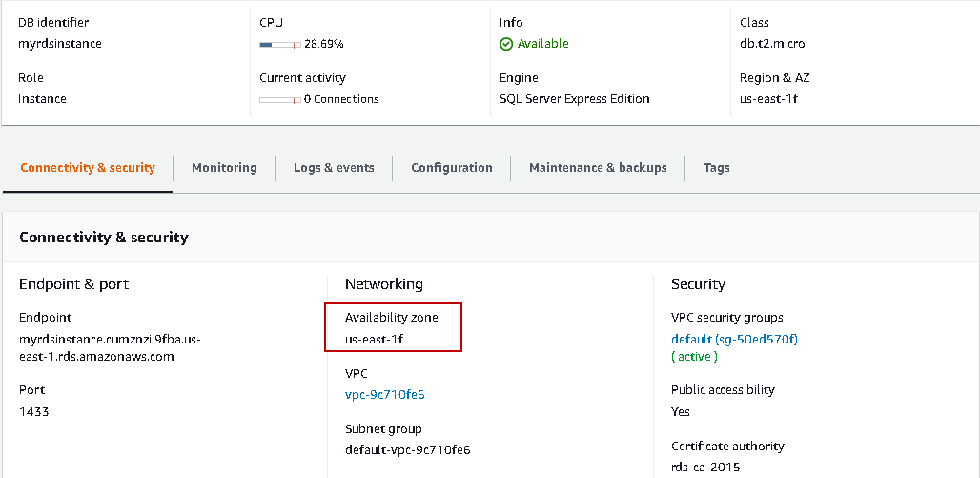Select the Configuration tab
The height and width of the screenshot is (478, 980).
pos(452,168)
